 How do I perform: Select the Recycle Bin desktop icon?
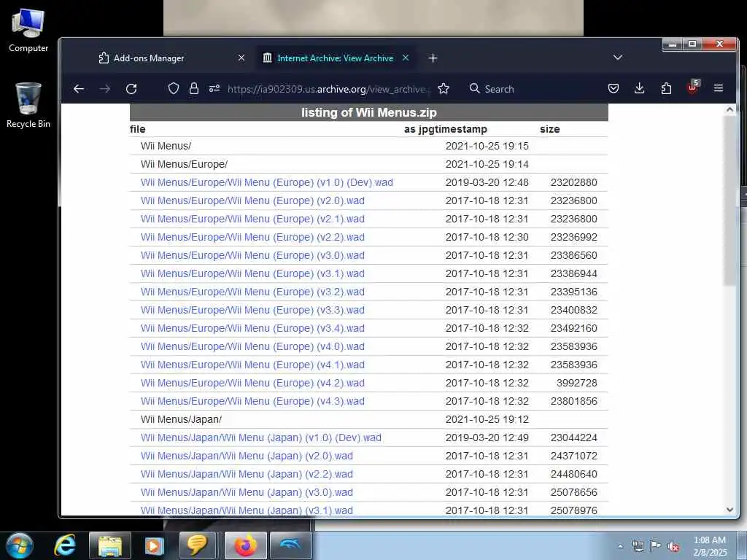(x=28, y=105)
